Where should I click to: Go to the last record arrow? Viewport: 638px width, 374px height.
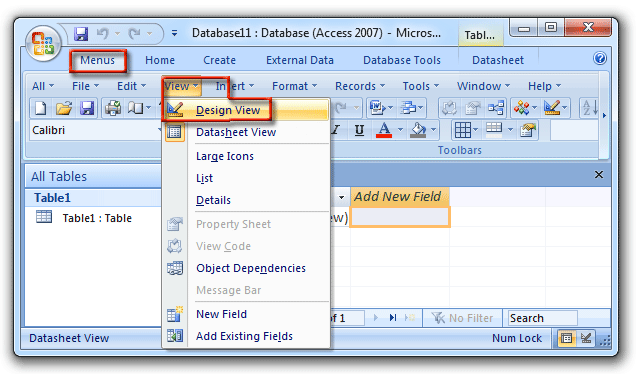click(x=393, y=318)
